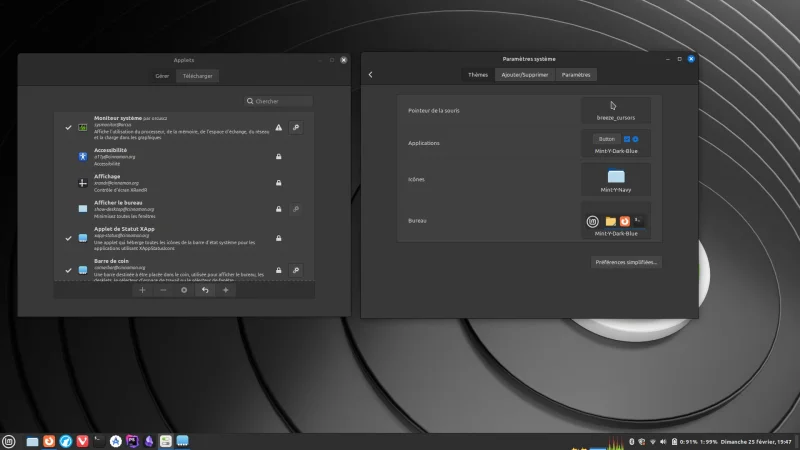Viewport: 800px width, 450px height.
Task: Open the Applications theme chooser Mint-Y-Dark-Blue
Action: point(616,143)
